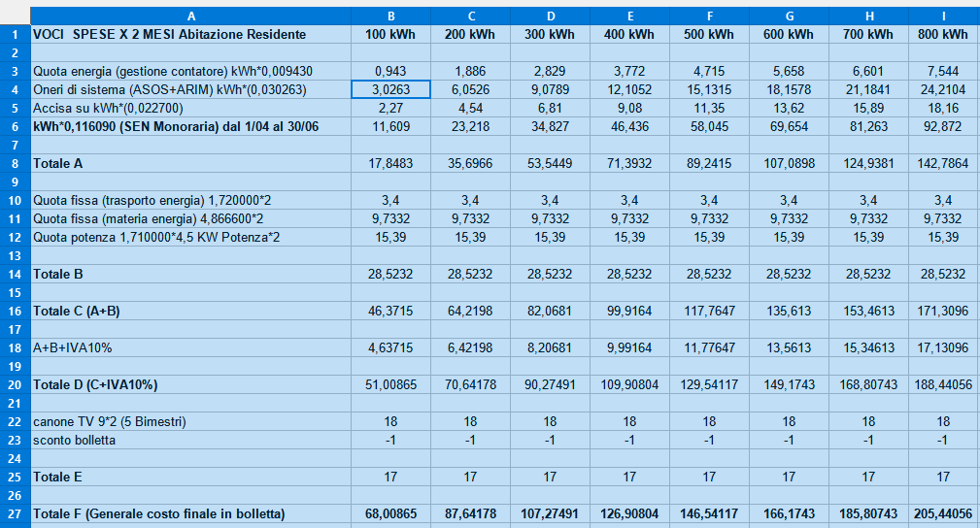The width and height of the screenshot is (980, 528).
Task: Select row 14 header
Action: click(15, 275)
